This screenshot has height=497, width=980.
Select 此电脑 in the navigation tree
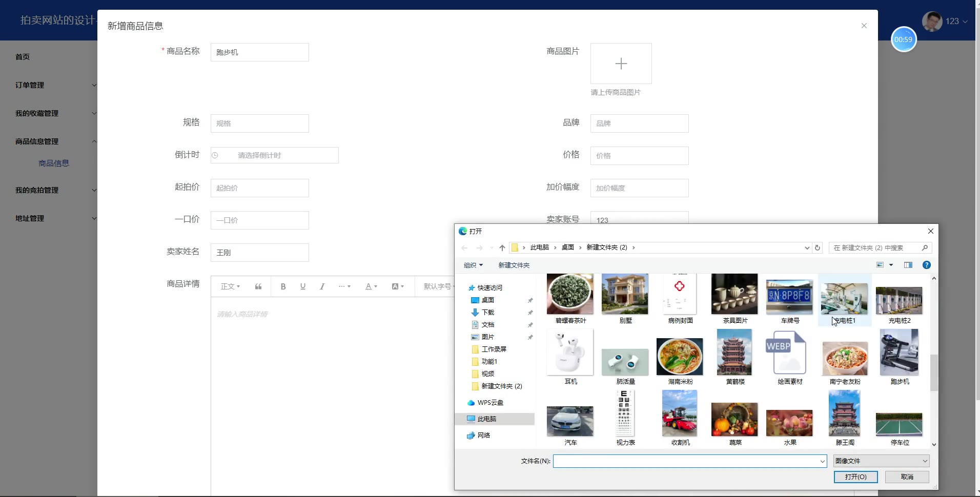486,419
